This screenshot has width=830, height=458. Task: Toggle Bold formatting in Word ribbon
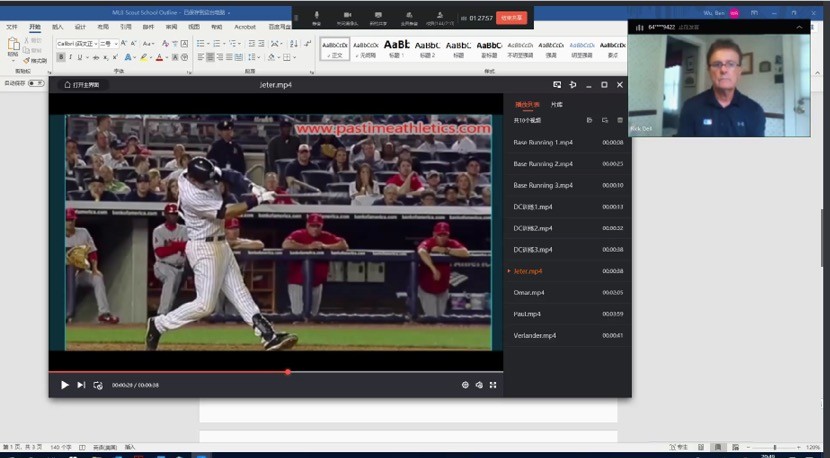(61, 57)
